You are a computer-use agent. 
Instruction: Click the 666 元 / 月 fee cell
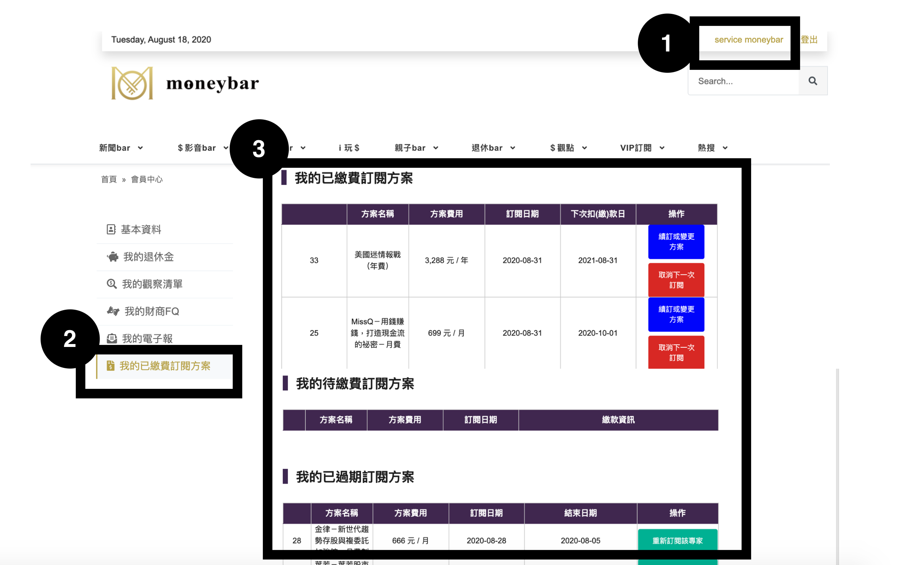click(411, 540)
